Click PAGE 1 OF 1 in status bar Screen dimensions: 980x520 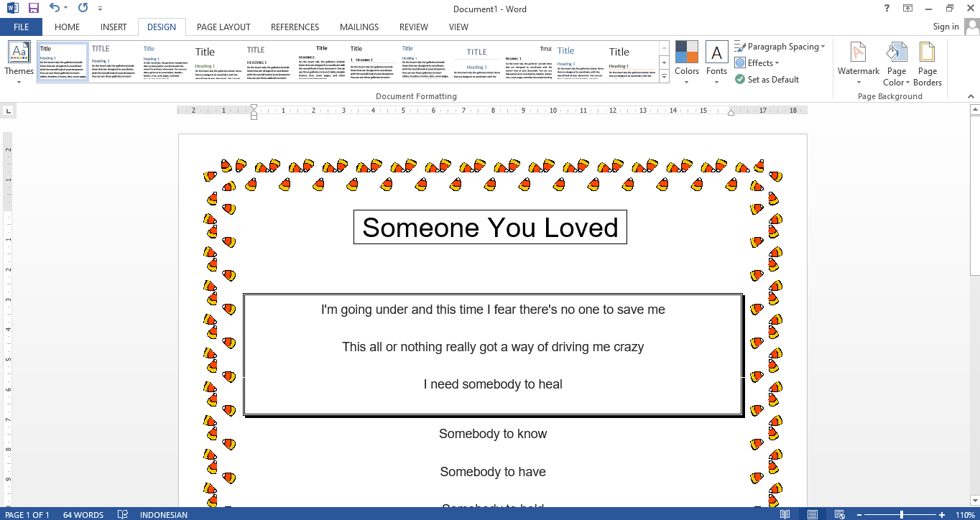[27, 514]
